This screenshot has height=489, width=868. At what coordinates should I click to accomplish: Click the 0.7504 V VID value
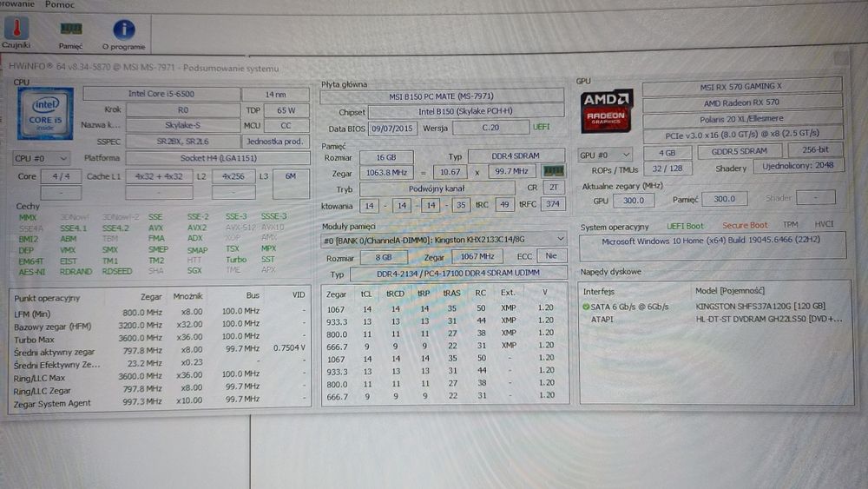[289, 347]
